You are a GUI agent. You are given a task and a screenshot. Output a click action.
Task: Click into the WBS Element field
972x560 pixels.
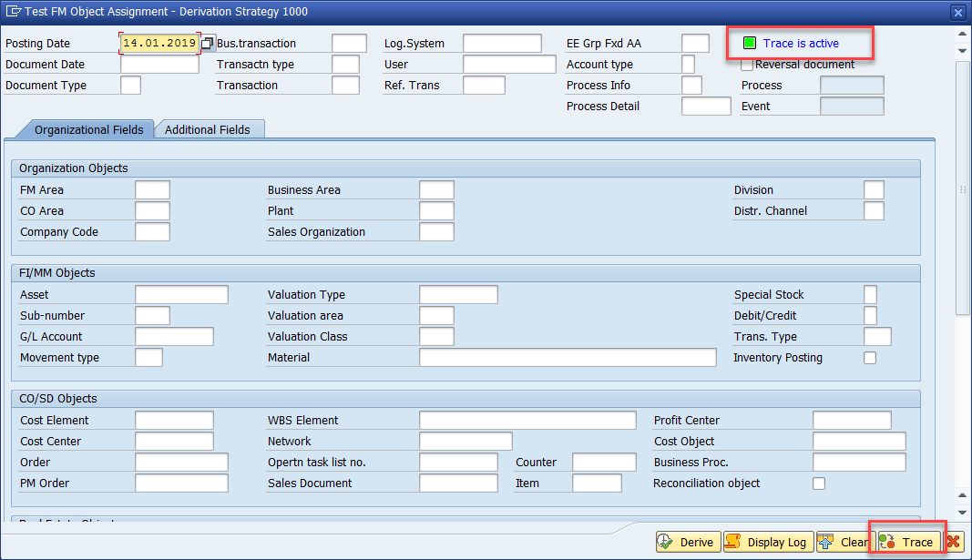[527, 421]
